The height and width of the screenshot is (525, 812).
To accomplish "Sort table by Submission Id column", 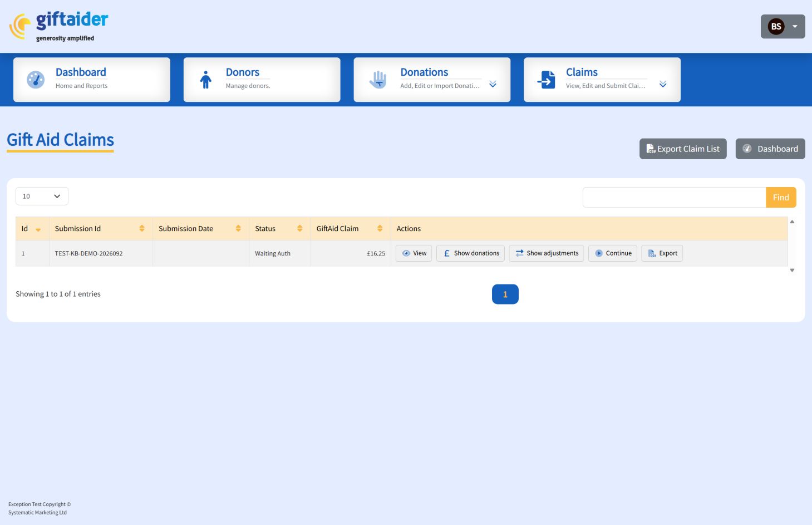I will click(101, 229).
